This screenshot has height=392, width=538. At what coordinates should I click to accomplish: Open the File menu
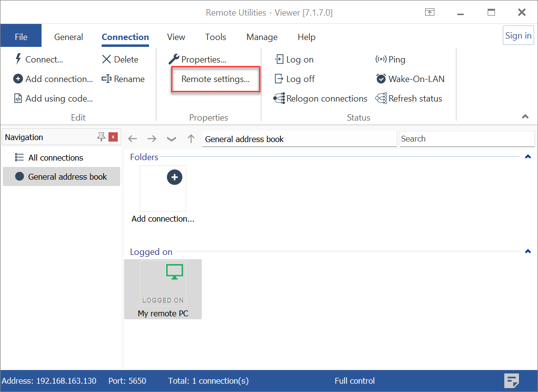pyautogui.click(x=21, y=37)
